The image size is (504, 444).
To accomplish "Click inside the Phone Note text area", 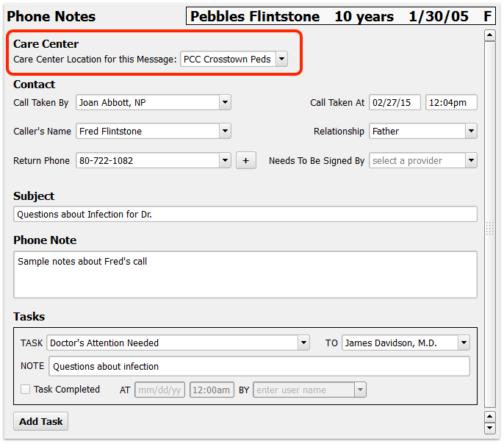I will pyautogui.click(x=245, y=275).
